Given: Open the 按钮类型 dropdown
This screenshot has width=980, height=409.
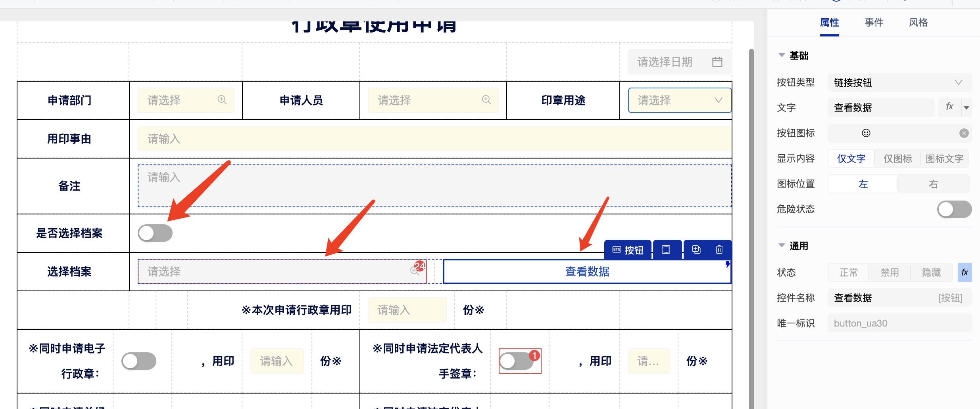Looking at the screenshot, I should point(899,82).
